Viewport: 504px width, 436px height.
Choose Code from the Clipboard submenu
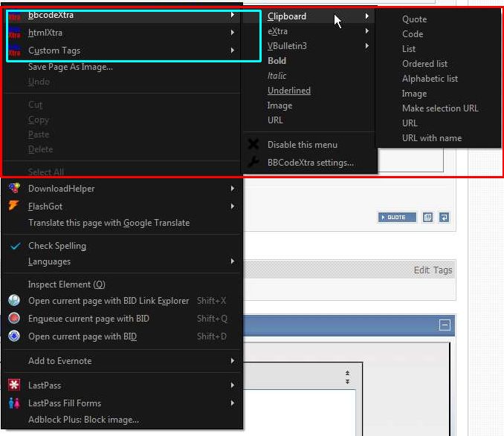pos(413,34)
